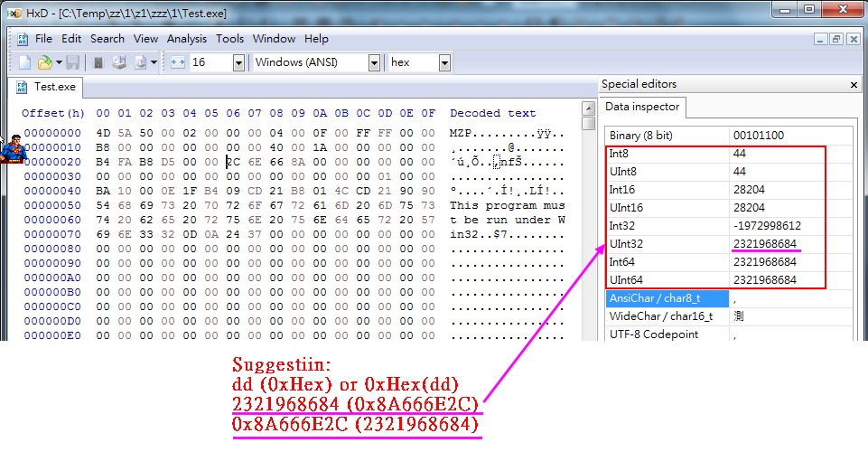Open the View menu

(x=145, y=39)
